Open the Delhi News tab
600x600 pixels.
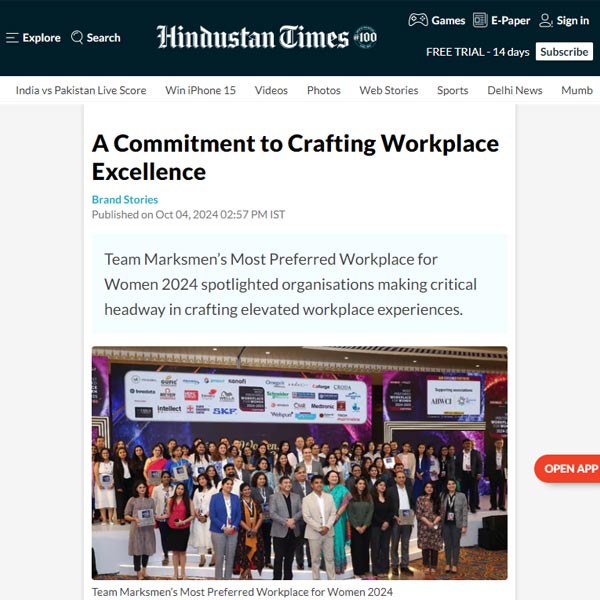click(x=515, y=90)
